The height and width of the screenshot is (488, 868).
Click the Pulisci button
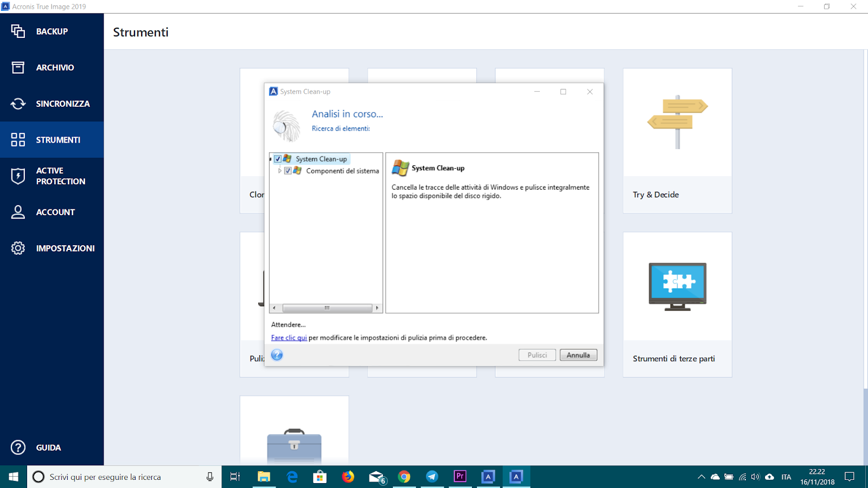coord(537,355)
